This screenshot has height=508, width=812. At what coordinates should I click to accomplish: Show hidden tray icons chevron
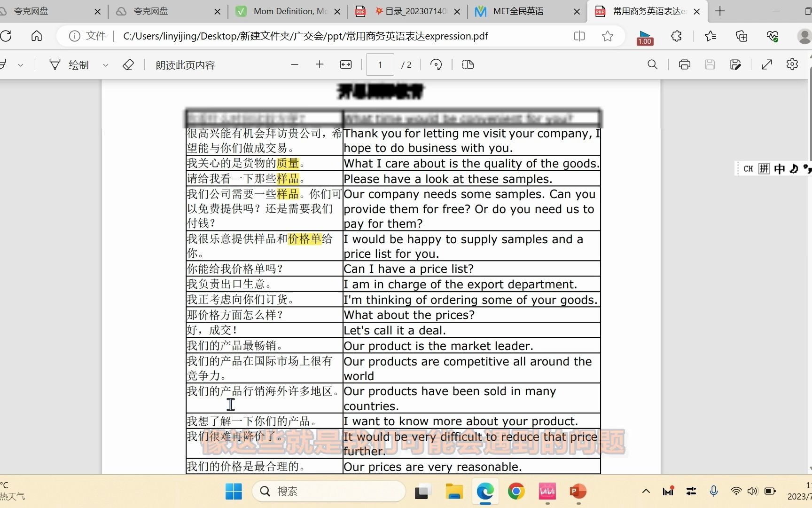pyautogui.click(x=646, y=491)
